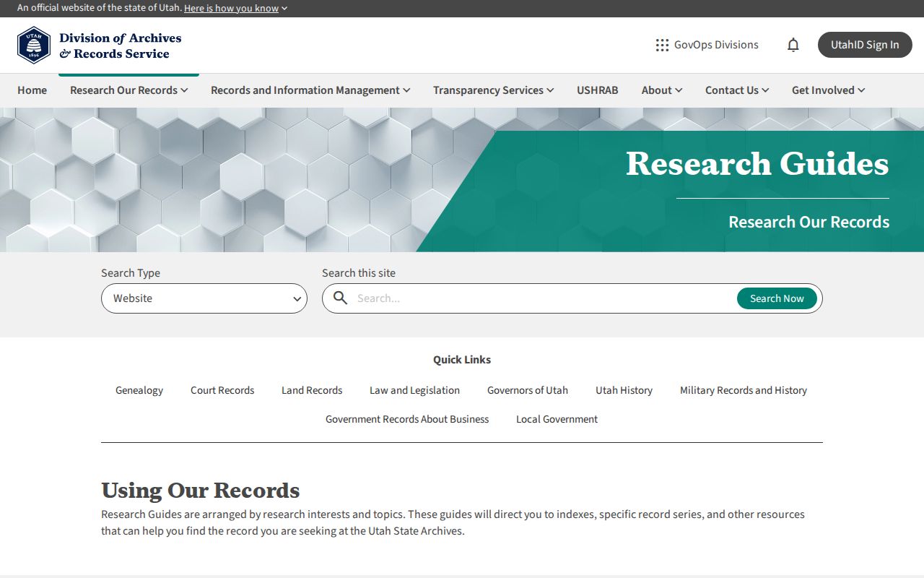The height and width of the screenshot is (578, 924).
Task: Expand Transparency Services menu
Action: coord(494,90)
